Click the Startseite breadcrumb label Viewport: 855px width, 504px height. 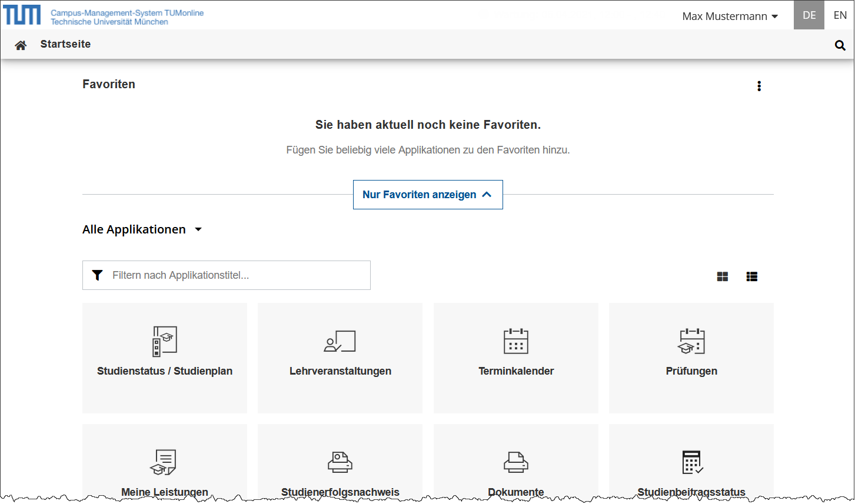coord(65,44)
